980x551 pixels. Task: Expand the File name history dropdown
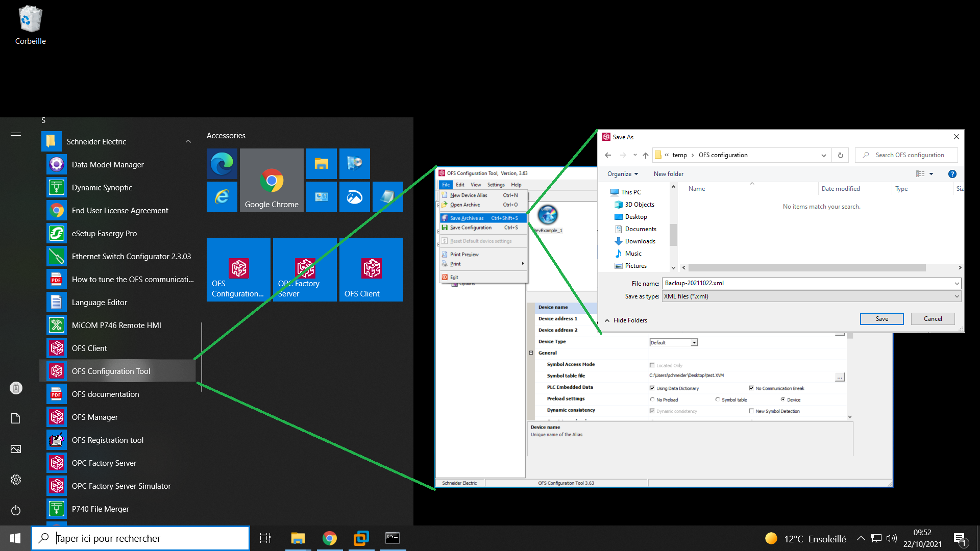957,283
